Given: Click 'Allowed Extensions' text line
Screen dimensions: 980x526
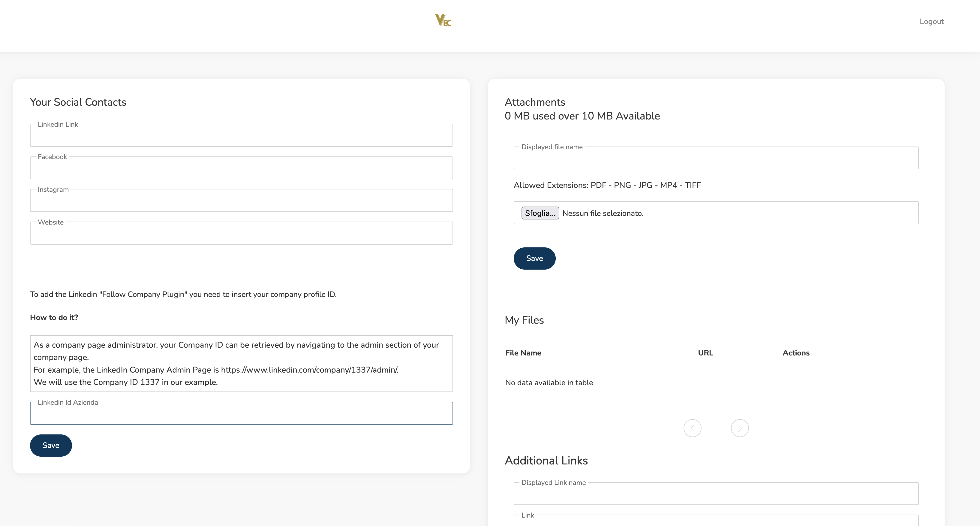Looking at the screenshot, I should 607,185.
